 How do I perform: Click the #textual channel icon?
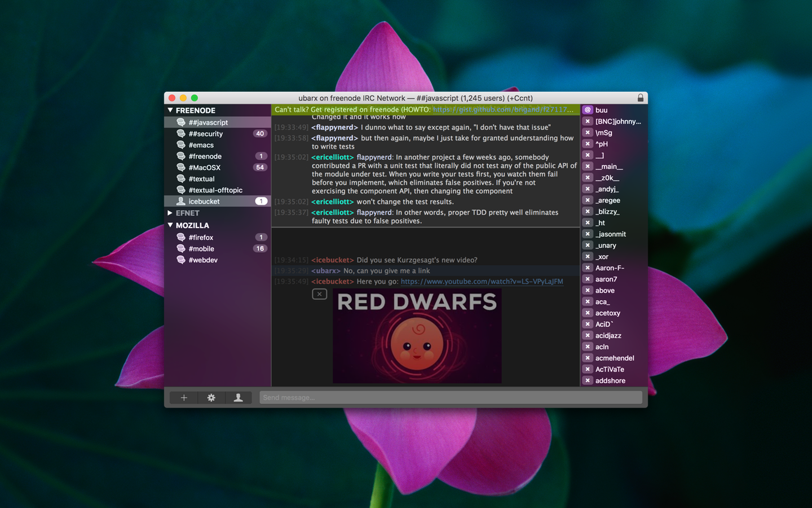point(181,178)
